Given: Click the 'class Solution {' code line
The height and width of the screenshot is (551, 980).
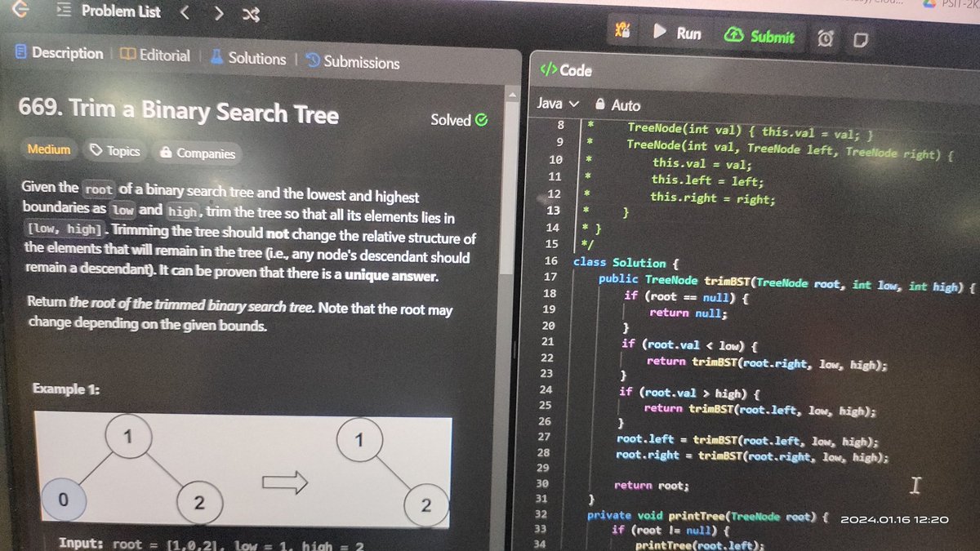Looking at the screenshot, I should [626, 263].
